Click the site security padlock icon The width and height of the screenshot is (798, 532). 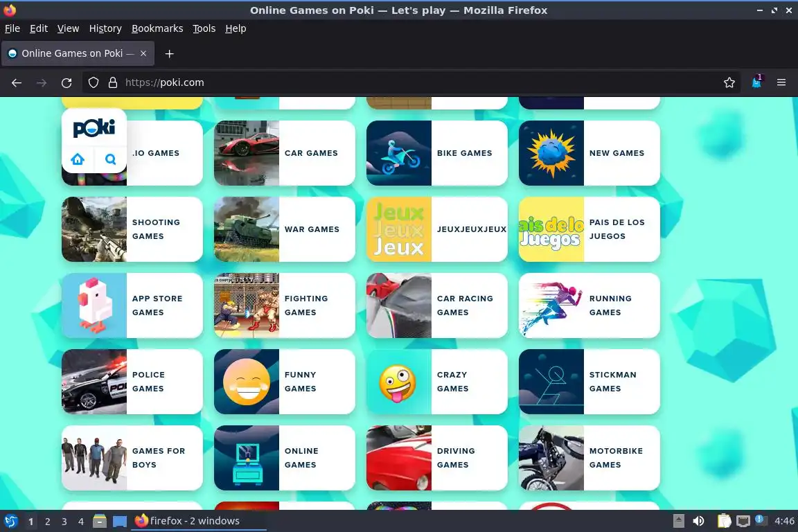[x=113, y=82]
